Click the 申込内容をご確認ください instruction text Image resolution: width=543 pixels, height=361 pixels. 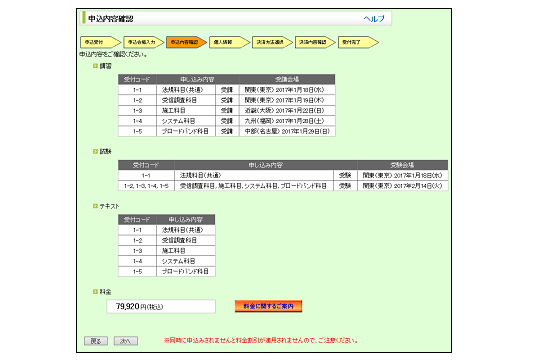coord(113,54)
